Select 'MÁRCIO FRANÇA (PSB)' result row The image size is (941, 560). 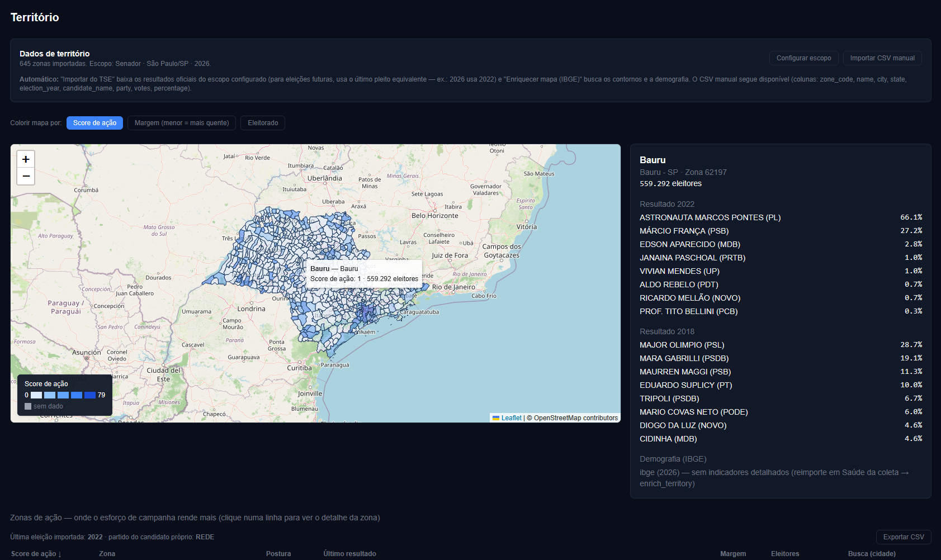[781, 231]
